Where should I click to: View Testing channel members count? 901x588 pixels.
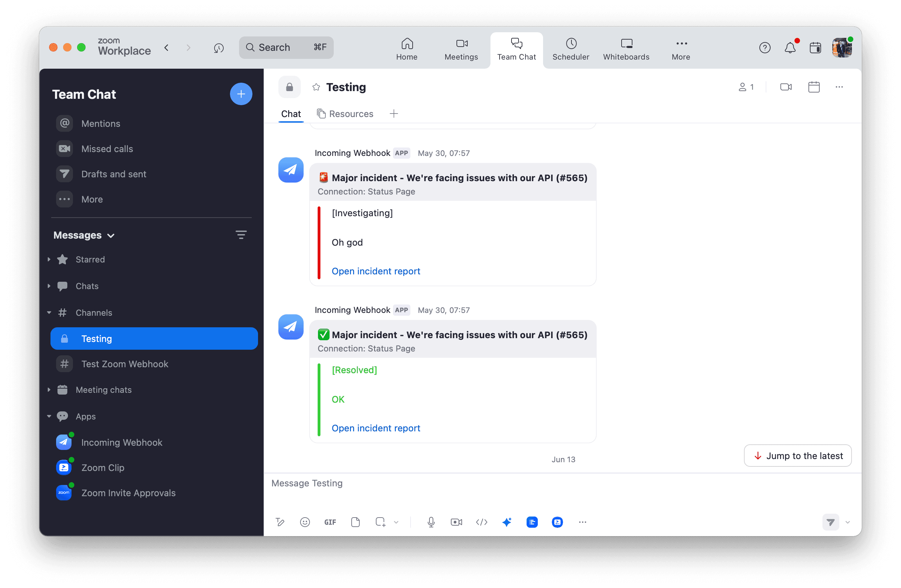coord(746,87)
